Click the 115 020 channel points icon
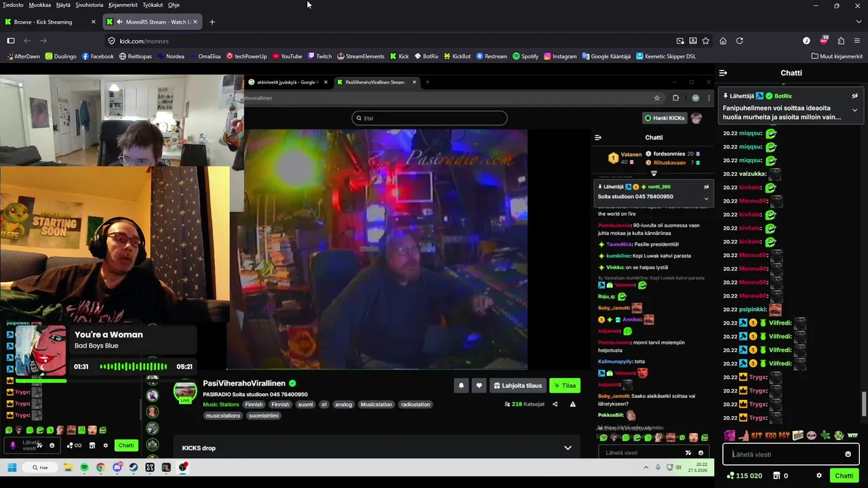 730,476
